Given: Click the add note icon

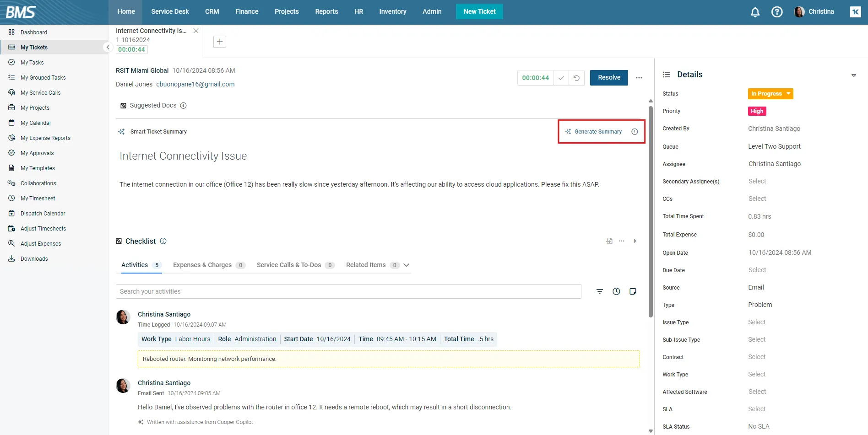Looking at the screenshot, I should click(x=633, y=291).
